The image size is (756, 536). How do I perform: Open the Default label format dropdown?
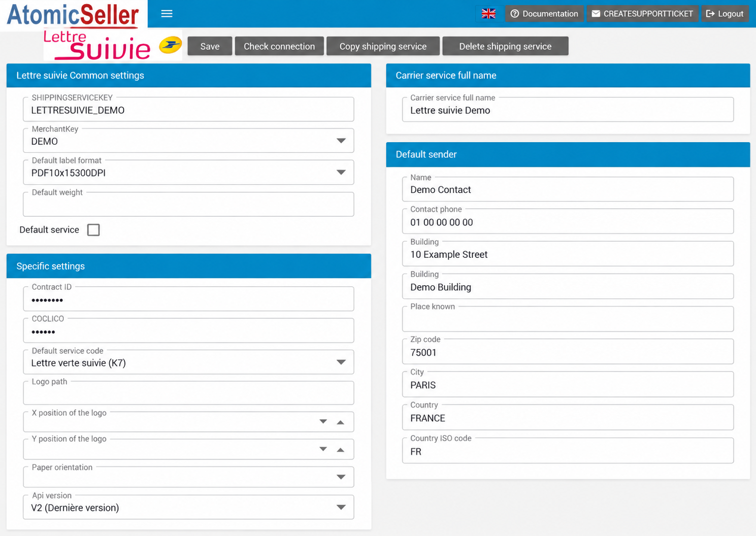coord(341,173)
